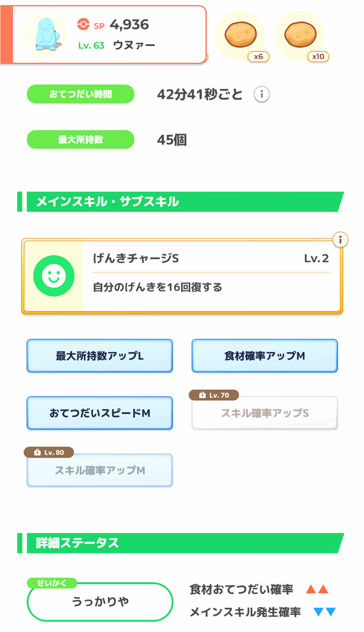Tap the orange up arrows for 食材おてつだい確率
This screenshot has height=632, width=364.
pyautogui.click(x=317, y=590)
